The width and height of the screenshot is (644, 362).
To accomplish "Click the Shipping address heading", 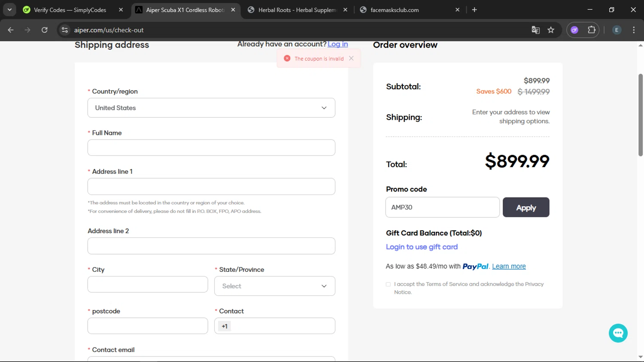I will 112,45.
